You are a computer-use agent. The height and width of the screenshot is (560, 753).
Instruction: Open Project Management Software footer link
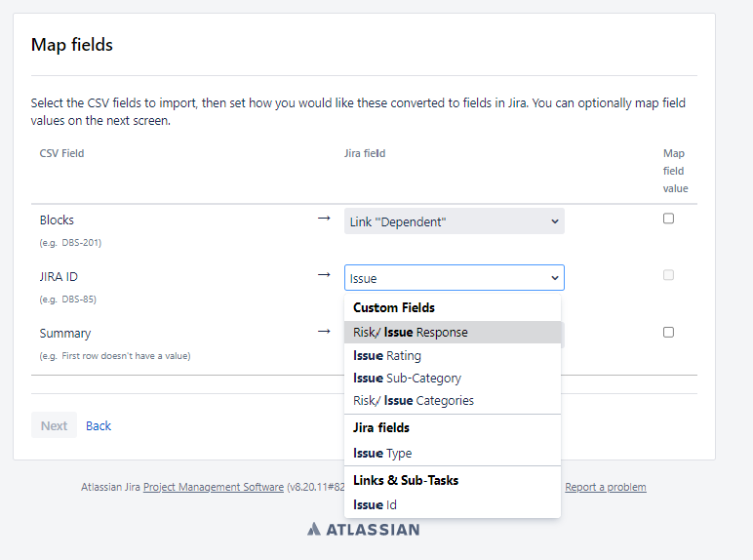(x=214, y=487)
